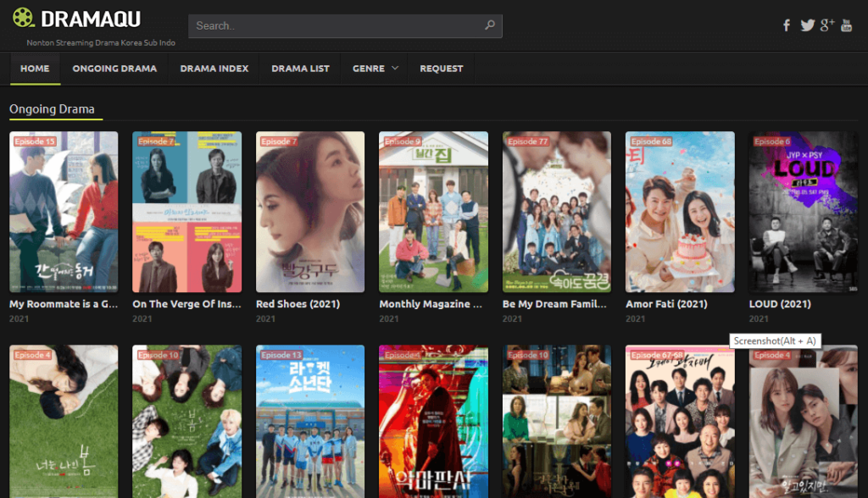
Task: Click the Episode 9 badge
Action: pyautogui.click(x=403, y=141)
